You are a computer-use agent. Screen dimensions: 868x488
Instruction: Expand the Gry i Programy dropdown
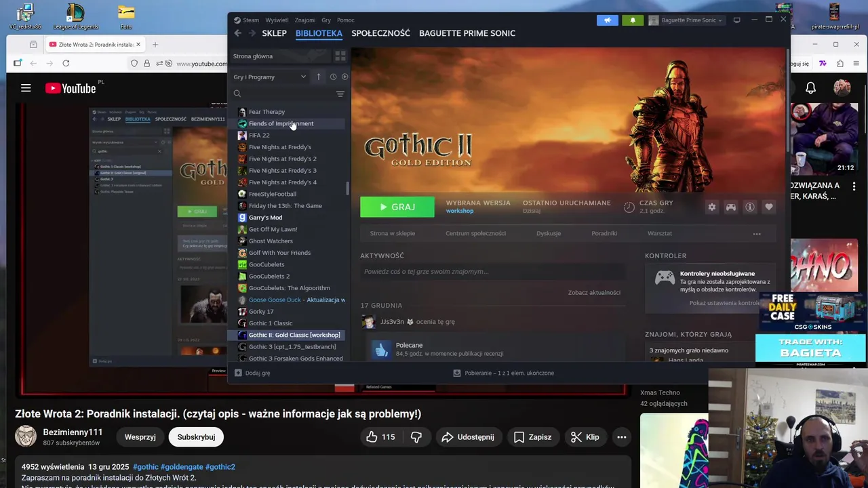click(269, 77)
